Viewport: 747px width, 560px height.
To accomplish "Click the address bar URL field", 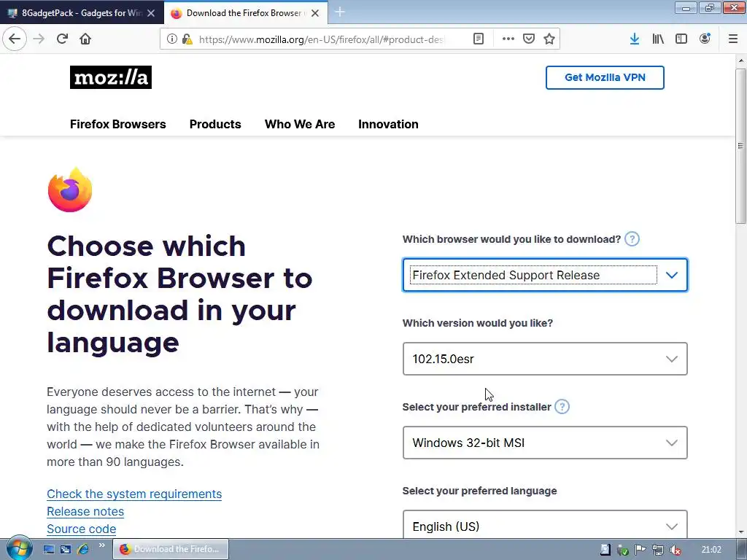I will tap(321, 39).
